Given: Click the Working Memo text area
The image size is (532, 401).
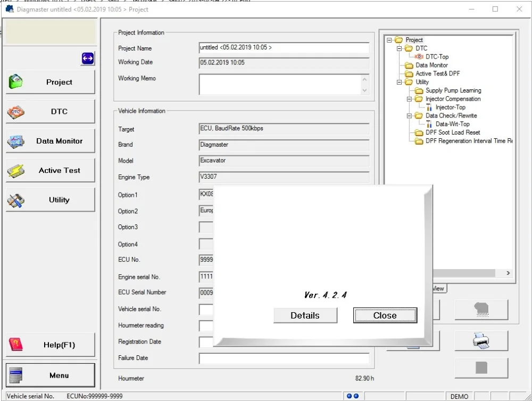Looking at the screenshot, I should pyautogui.click(x=280, y=85).
